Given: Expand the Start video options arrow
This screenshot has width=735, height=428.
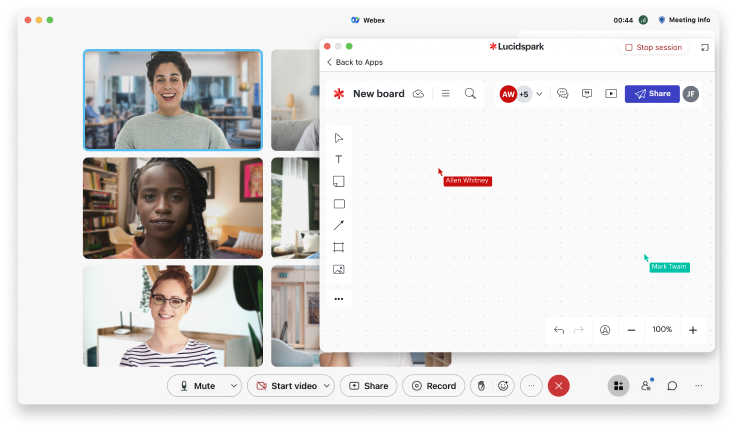Looking at the screenshot, I should pyautogui.click(x=328, y=386).
